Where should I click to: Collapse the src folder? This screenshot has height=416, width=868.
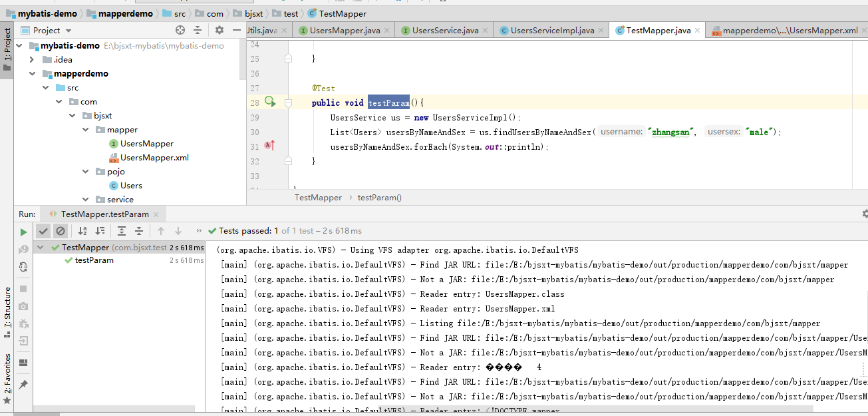(45, 88)
